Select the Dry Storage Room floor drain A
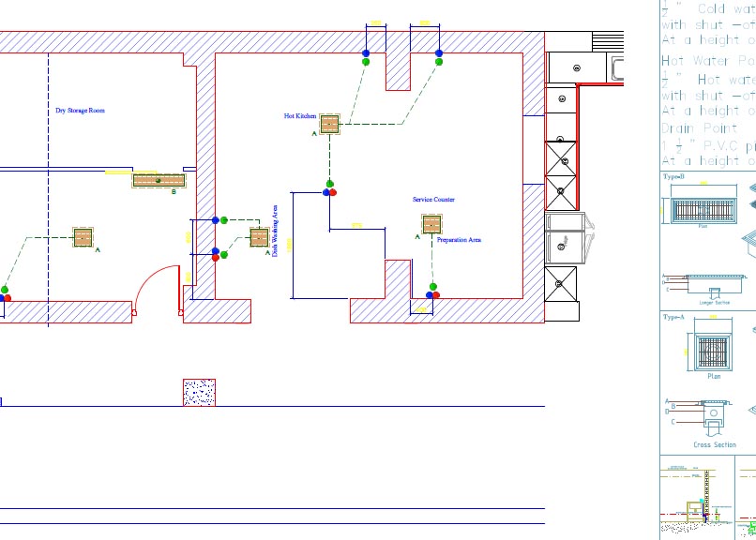Image resolution: width=756 pixels, height=540 pixels. coord(83,237)
